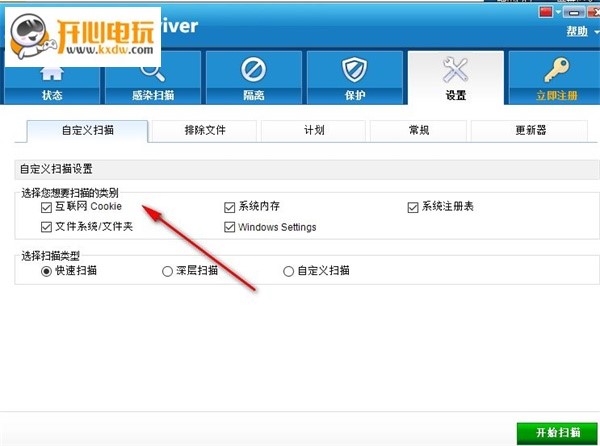The height and width of the screenshot is (446, 600).
Task: Switch to the 常规 tab
Action: point(419,131)
